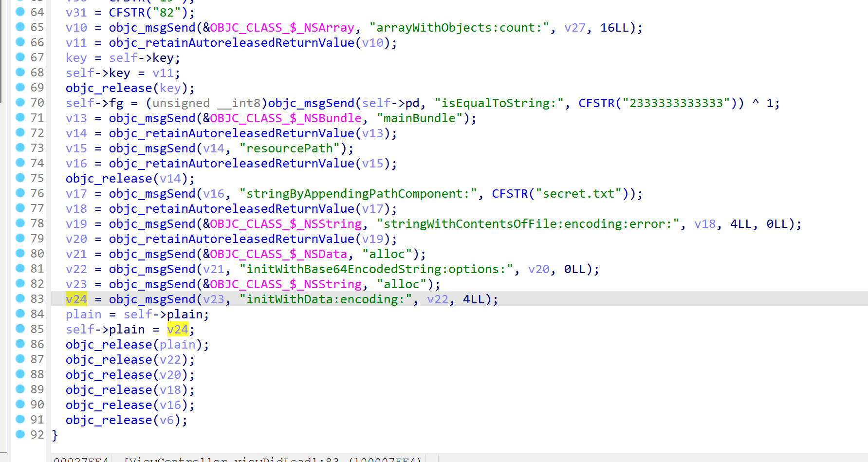This screenshot has width=868, height=462.
Task: Select highlighted v24 variable on line 83
Action: pyautogui.click(x=76, y=299)
